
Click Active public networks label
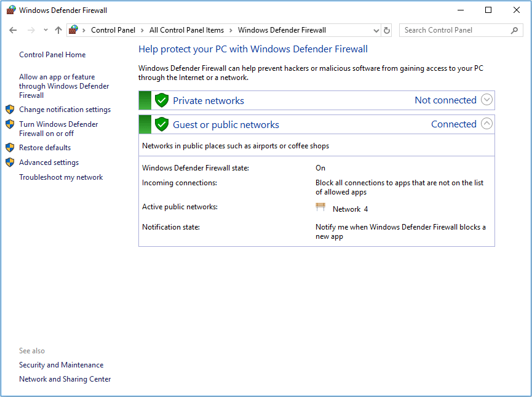[180, 207]
